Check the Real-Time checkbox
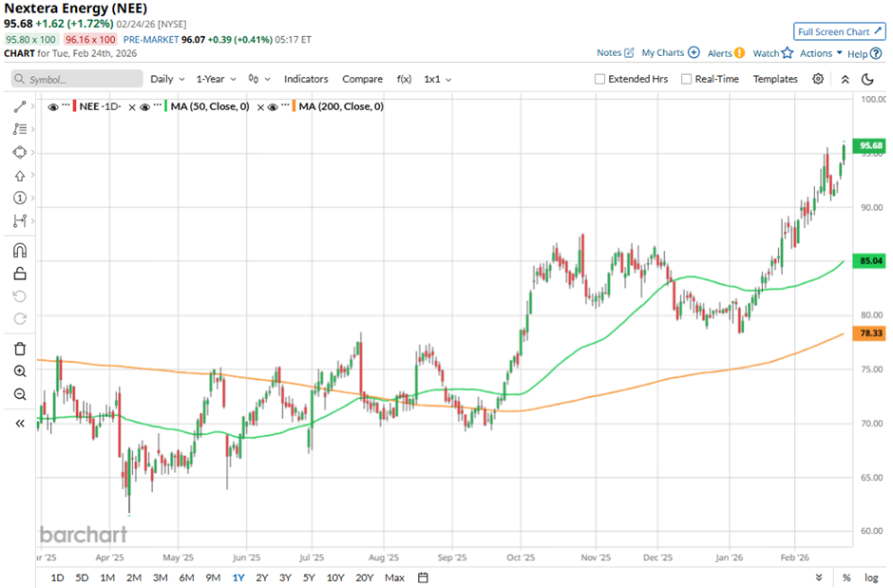The width and height of the screenshot is (893, 588). point(686,79)
